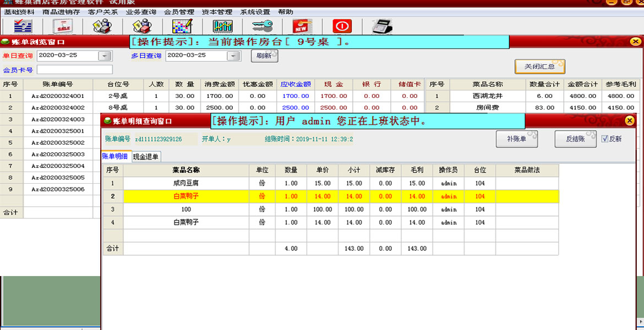The image size is (644, 330).
Task: Click the 2号桌 table cell
Action: pyautogui.click(x=118, y=96)
